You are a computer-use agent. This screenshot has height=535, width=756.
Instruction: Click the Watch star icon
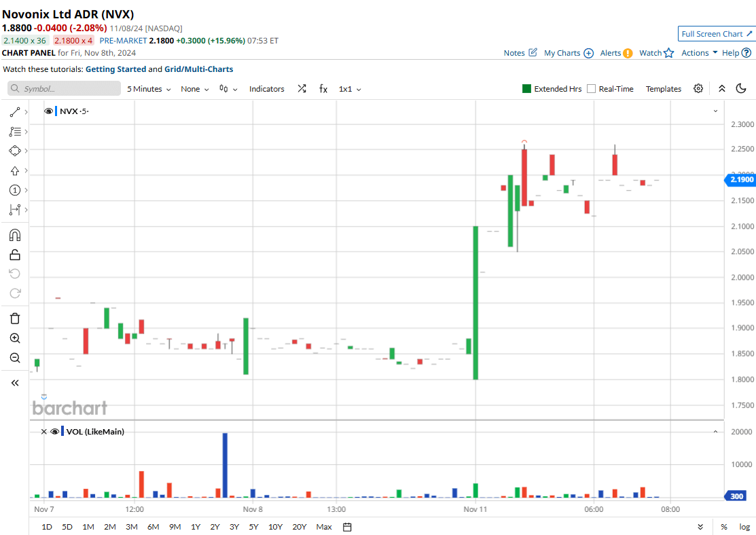(669, 53)
